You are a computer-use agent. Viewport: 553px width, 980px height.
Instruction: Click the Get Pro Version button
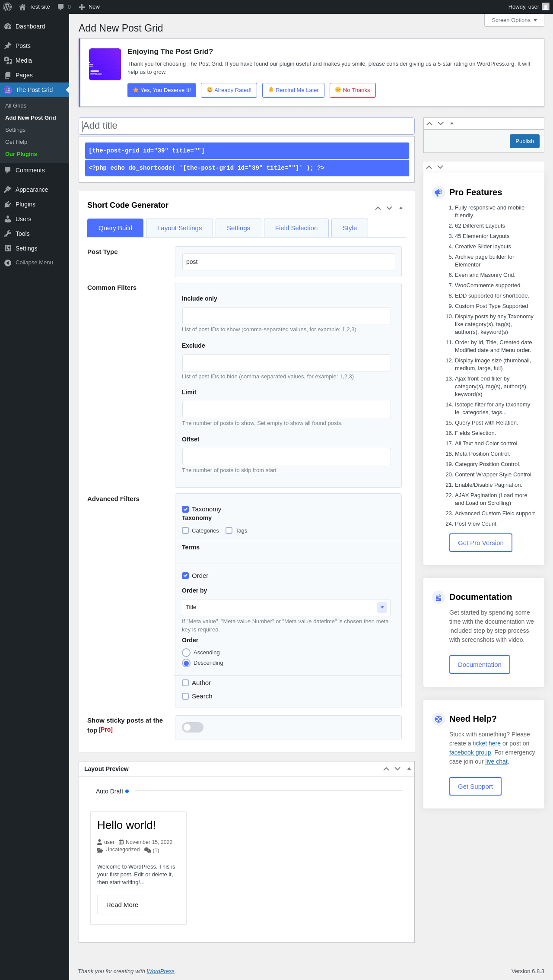(x=480, y=543)
